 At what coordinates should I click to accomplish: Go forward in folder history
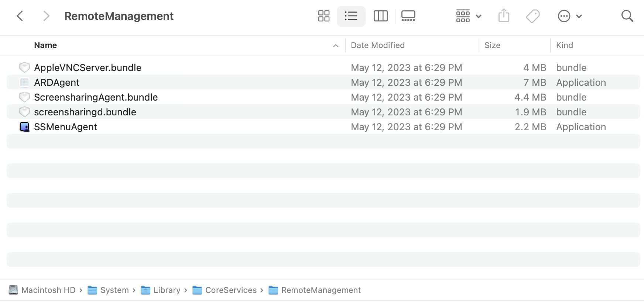tap(46, 16)
